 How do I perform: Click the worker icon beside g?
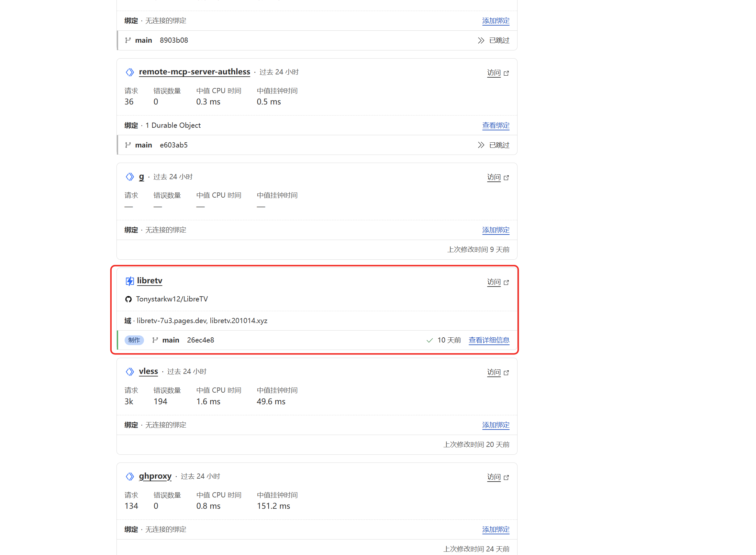[130, 177]
